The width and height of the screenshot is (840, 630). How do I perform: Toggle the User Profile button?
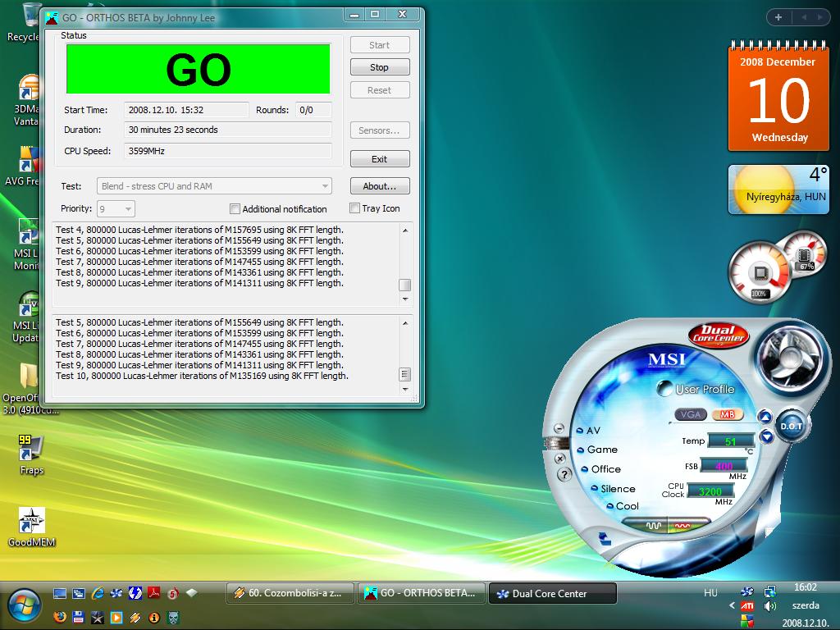[x=664, y=388]
